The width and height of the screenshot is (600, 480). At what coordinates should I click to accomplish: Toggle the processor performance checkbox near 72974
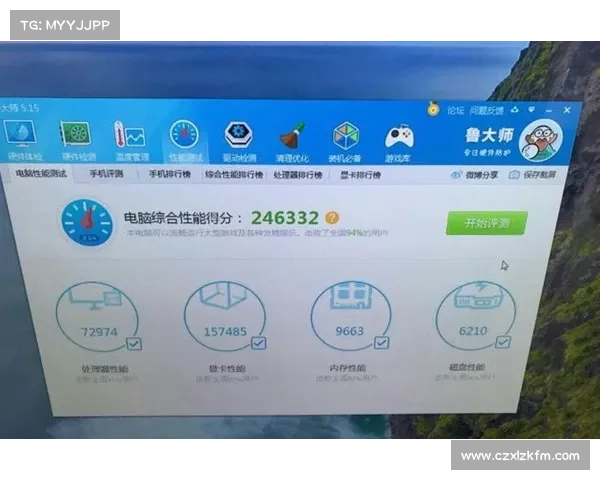pos(134,344)
